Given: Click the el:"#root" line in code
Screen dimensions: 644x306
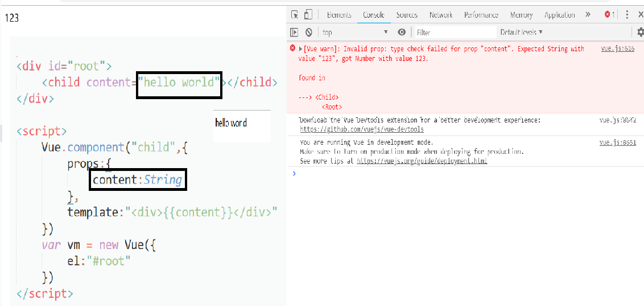Looking at the screenshot, I should point(99,261).
